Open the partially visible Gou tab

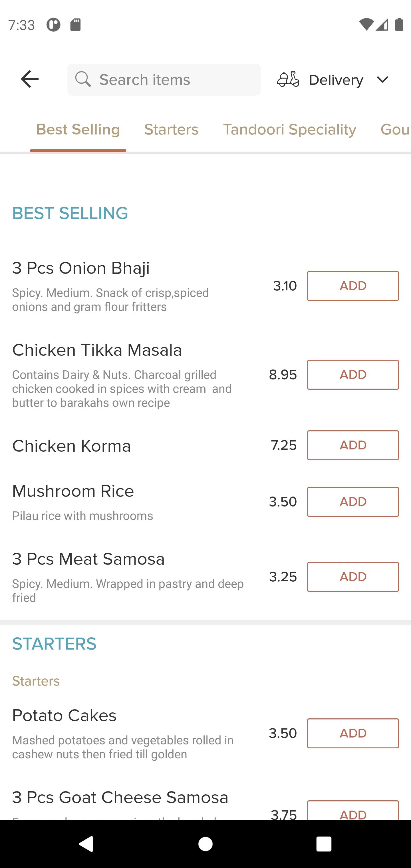[396, 129]
